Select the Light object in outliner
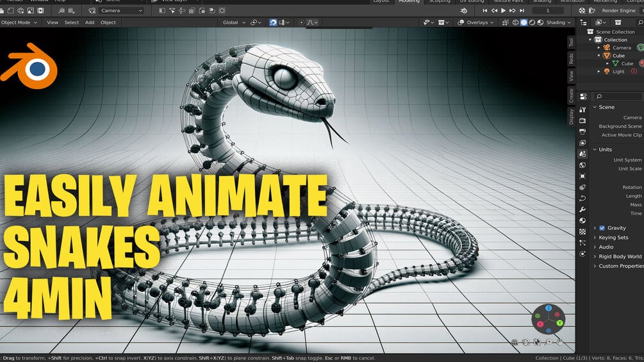Screen dimensions: 644x362 (x=618, y=71)
